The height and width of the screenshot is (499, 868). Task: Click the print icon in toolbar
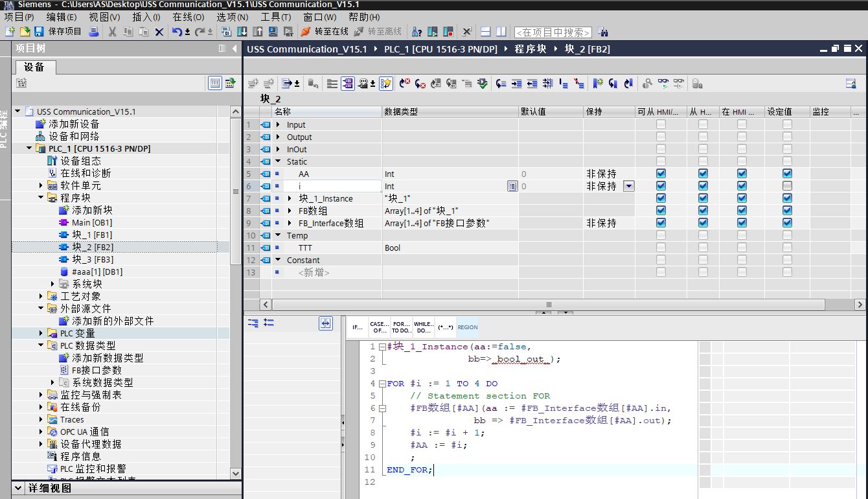point(93,32)
